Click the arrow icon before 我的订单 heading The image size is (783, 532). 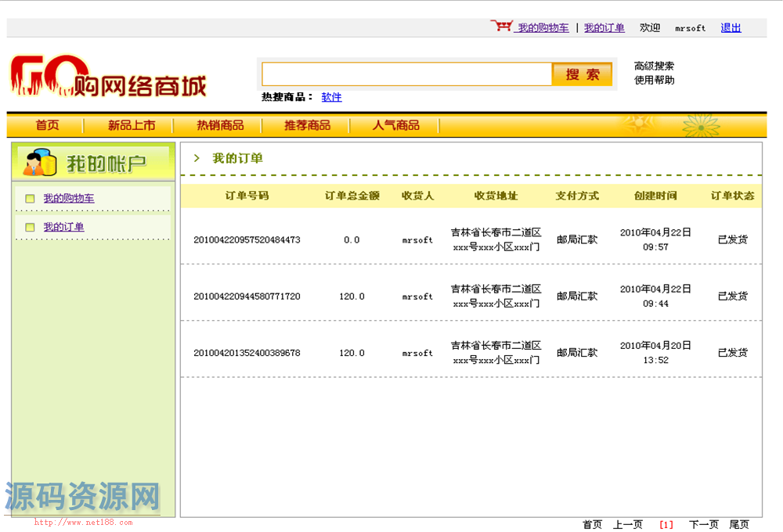tap(197, 158)
